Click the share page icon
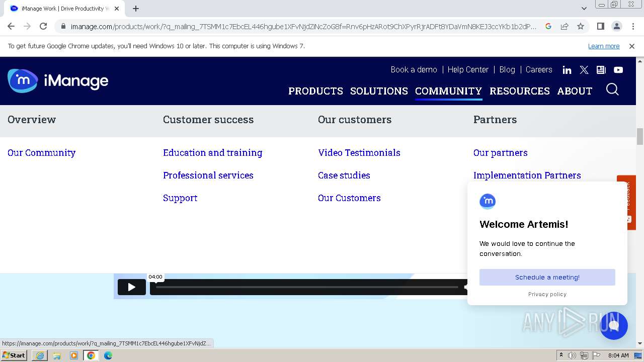 tap(565, 26)
